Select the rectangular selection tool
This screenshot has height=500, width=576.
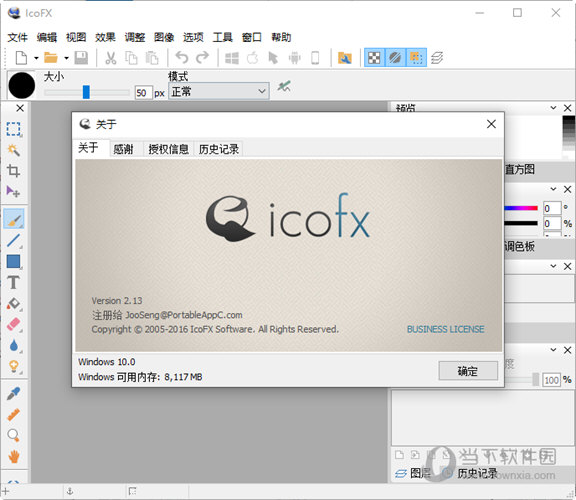(x=14, y=129)
